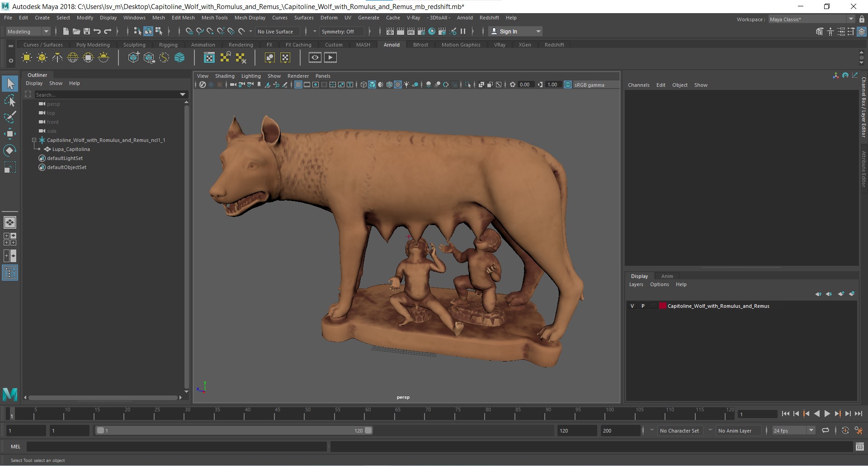This screenshot has width=868, height=466.
Task: Activate the Move tool in toolbox
Action: [10, 133]
